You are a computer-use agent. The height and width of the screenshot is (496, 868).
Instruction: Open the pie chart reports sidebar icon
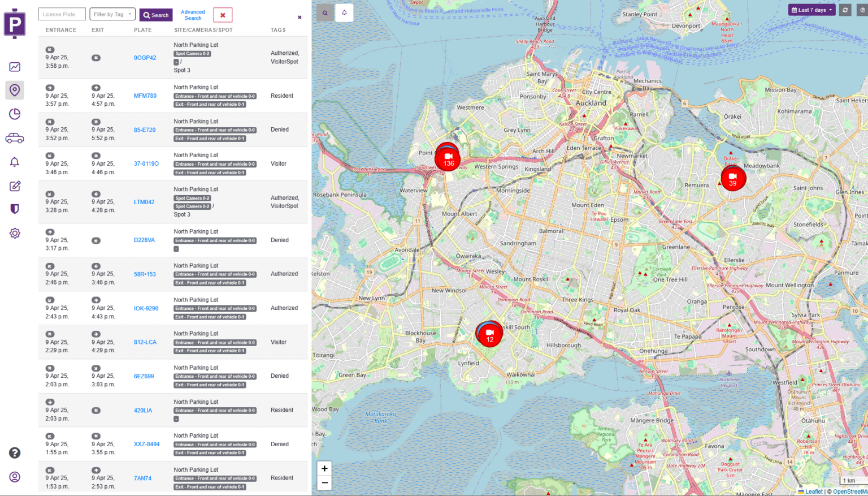[x=15, y=114]
